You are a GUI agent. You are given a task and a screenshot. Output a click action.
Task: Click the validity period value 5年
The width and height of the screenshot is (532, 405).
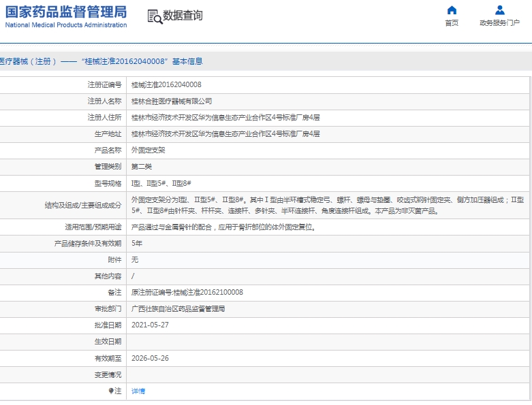[x=137, y=243]
